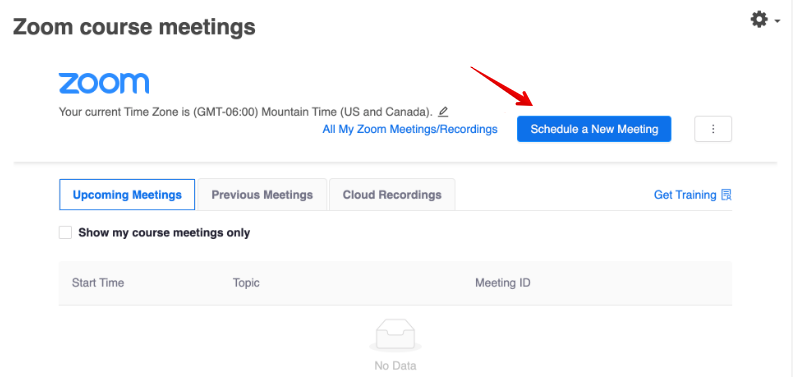Enable Show my course meetings only checkbox

pyautogui.click(x=65, y=233)
